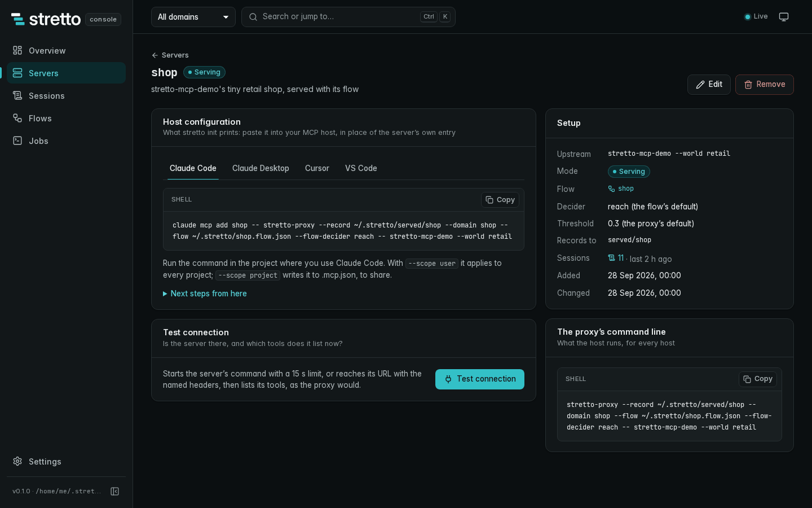The image size is (812, 508).
Task: Switch to the Claude Desktop tab
Action: [261, 168]
